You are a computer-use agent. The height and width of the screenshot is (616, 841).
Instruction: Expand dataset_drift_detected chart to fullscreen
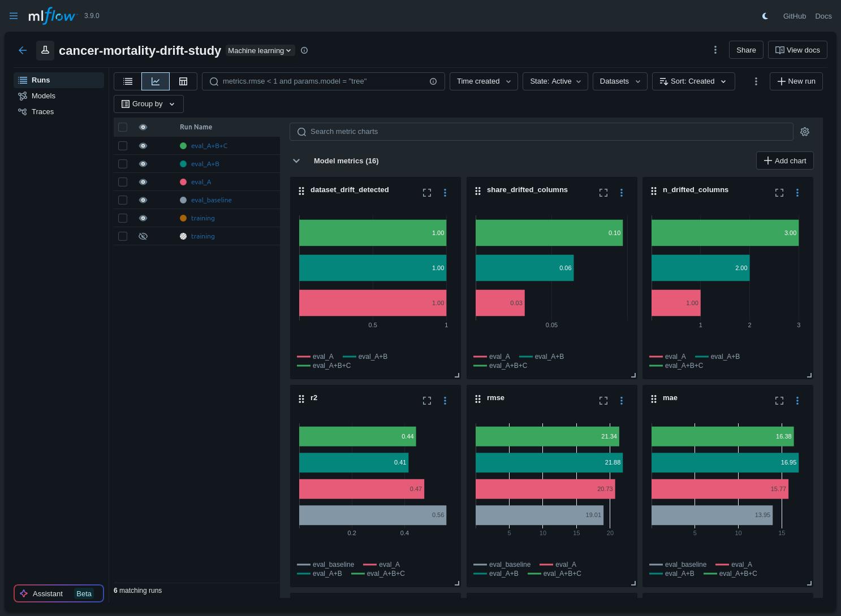[427, 193]
